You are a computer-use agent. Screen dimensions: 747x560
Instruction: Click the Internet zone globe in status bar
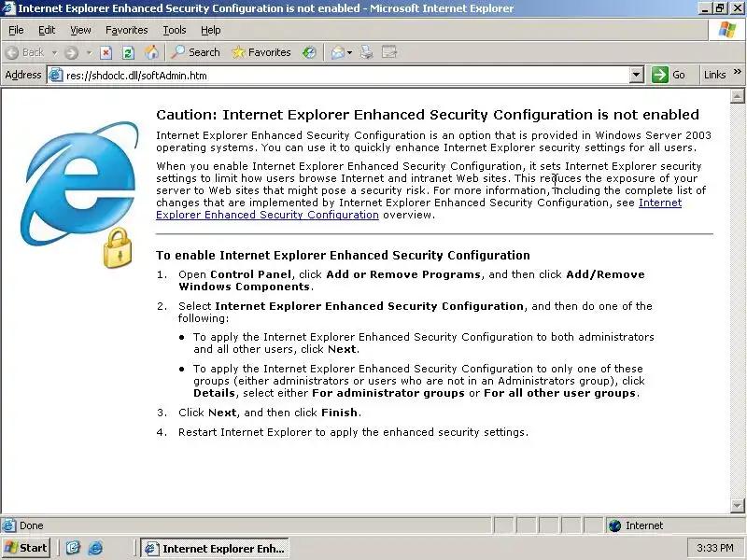[x=614, y=525]
